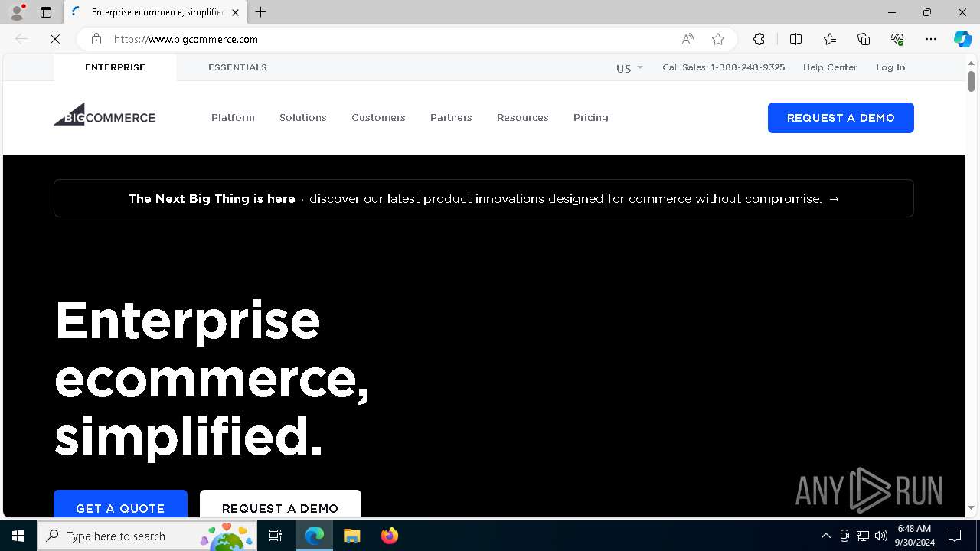Click the BigCommerce logo
The height and width of the screenshot is (551, 980).
(x=104, y=115)
